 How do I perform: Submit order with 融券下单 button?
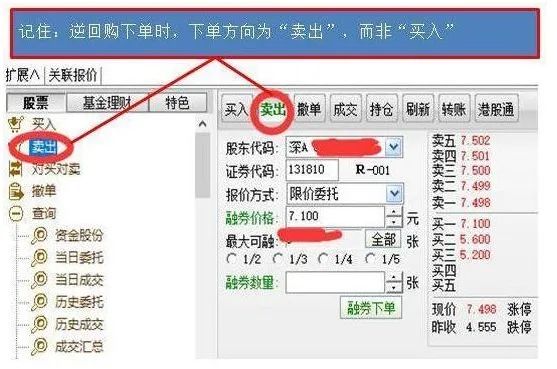click(371, 308)
